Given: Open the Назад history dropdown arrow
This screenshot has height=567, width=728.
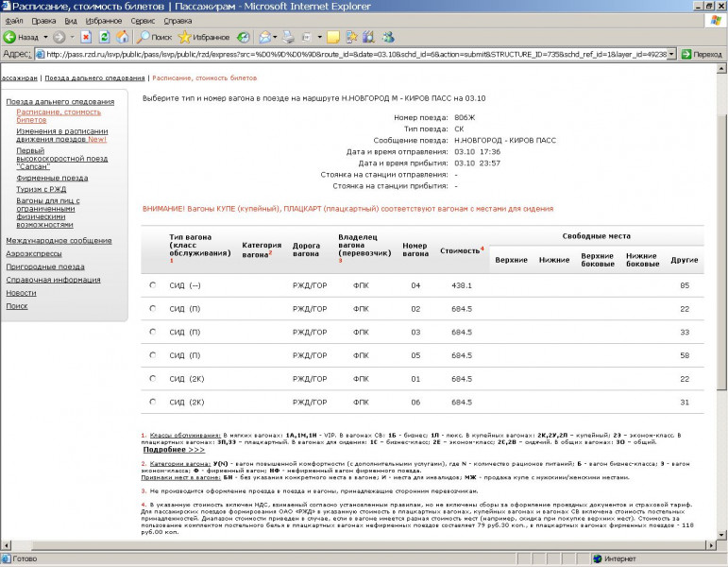Looking at the screenshot, I should click(45, 37).
